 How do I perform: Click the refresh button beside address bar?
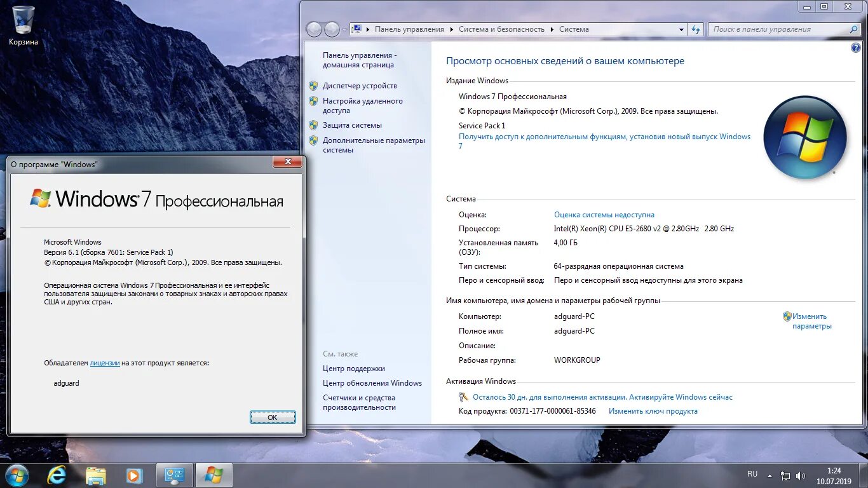[x=696, y=29]
